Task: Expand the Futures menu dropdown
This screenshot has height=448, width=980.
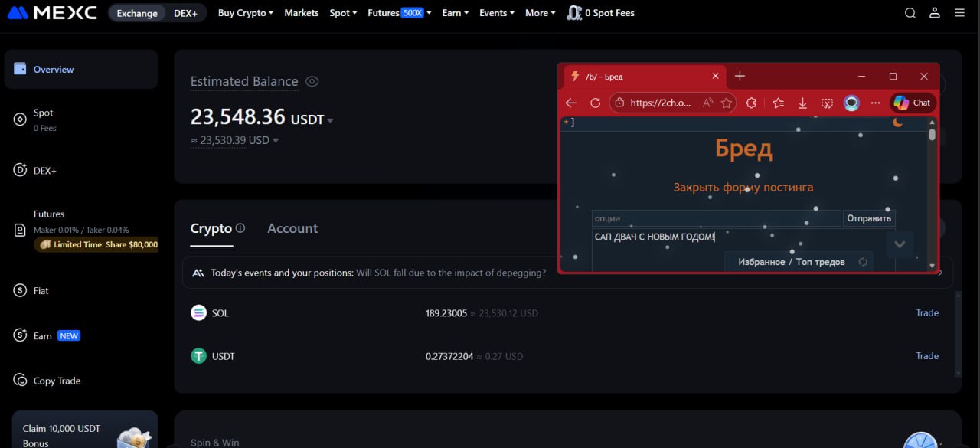Action: tap(399, 13)
